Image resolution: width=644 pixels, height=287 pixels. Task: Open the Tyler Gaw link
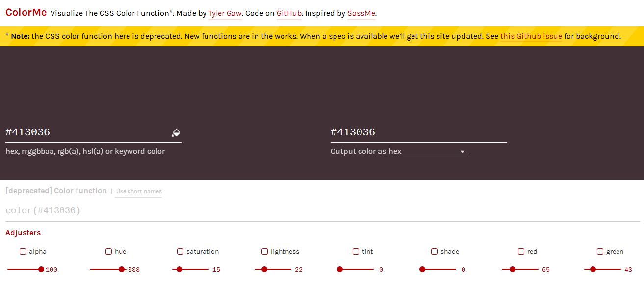[x=225, y=13]
